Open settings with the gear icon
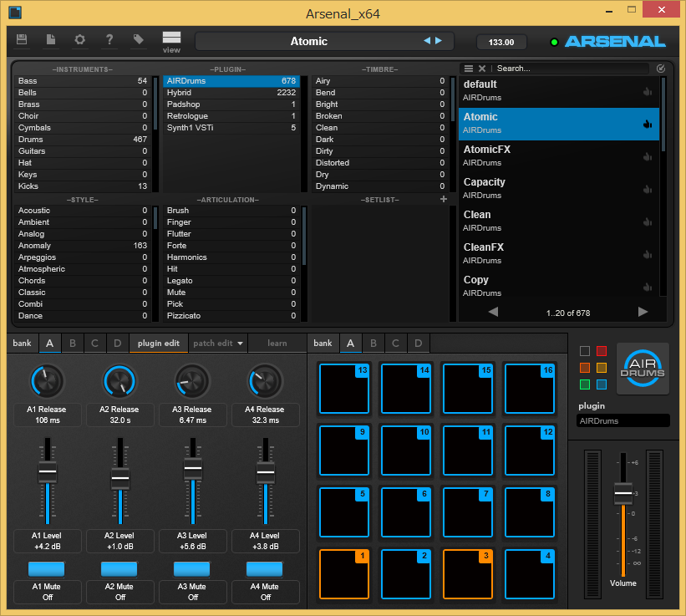The image size is (686, 616). tap(79, 39)
